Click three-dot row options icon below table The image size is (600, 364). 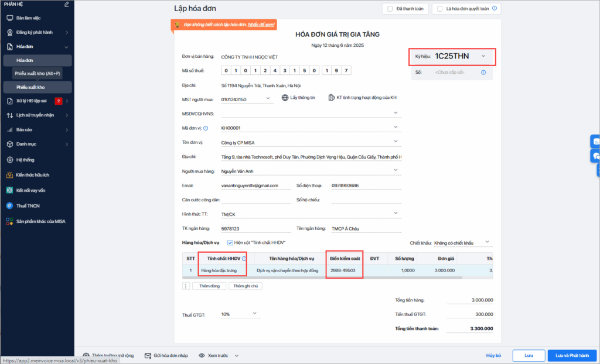click(x=186, y=286)
